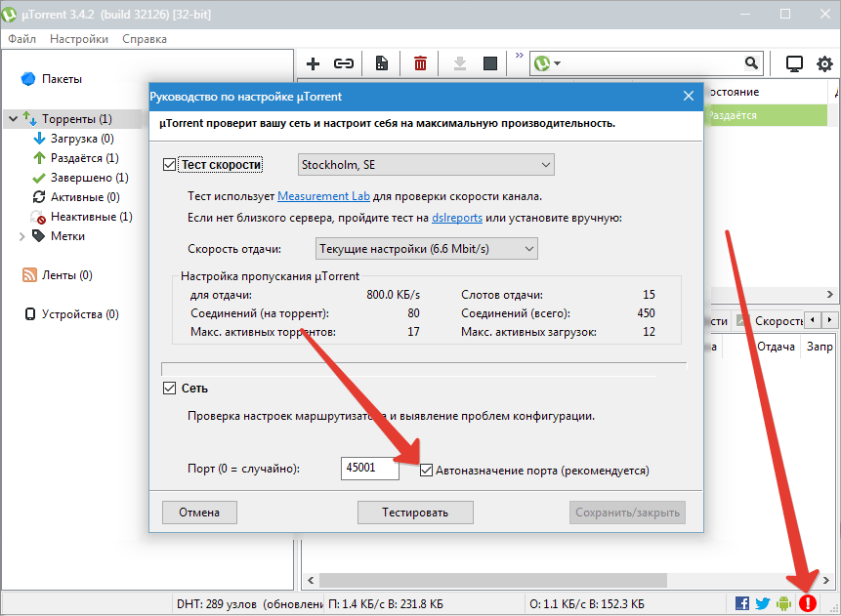This screenshot has width=841, height=616.
Task: Toggle Автоназначение порта checkbox
Action: pyautogui.click(x=426, y=471)
